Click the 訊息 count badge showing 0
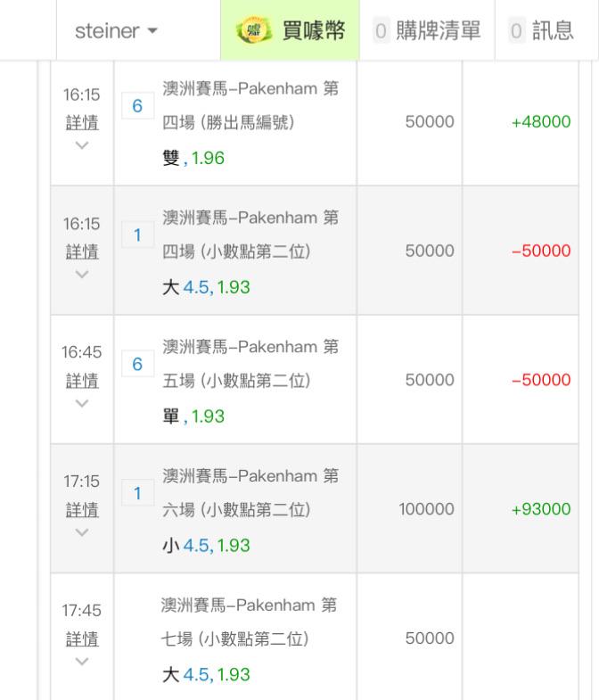The width and height of the screenshot is (599, 700). pyautogui.click(x=516, y=31)
